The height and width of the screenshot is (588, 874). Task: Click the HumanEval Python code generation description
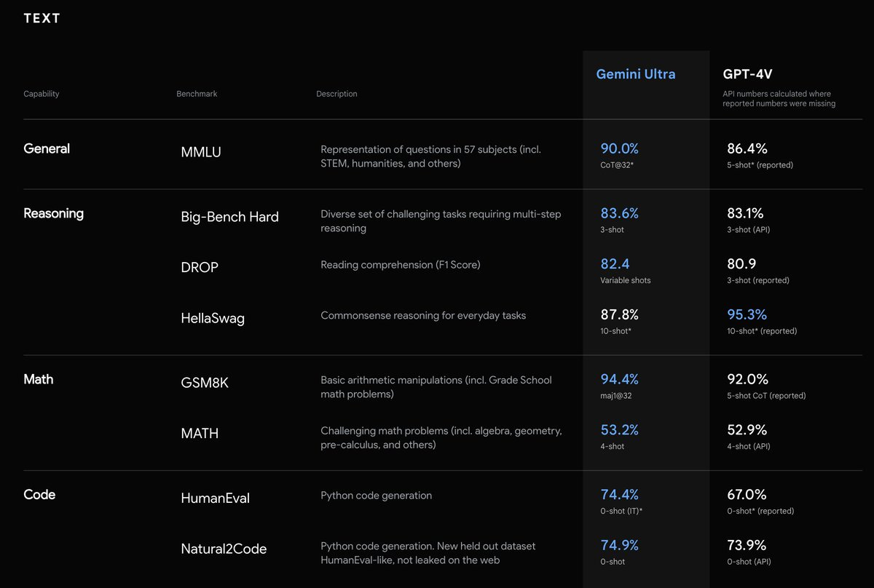pyautogui.click(x=377, y=496)
